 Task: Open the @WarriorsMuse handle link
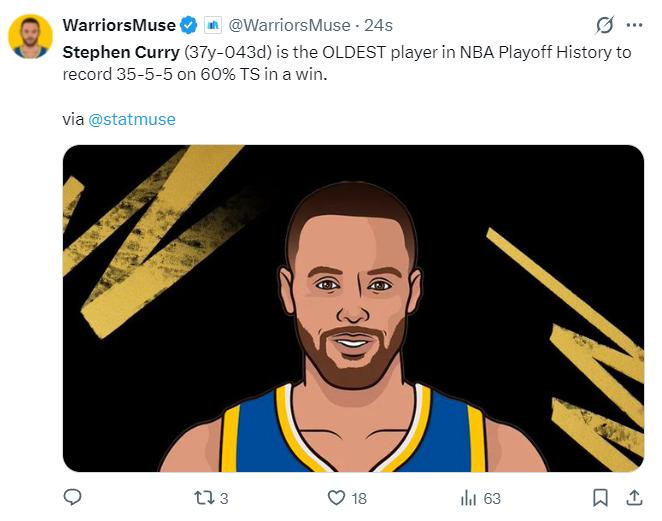[291, 25]
